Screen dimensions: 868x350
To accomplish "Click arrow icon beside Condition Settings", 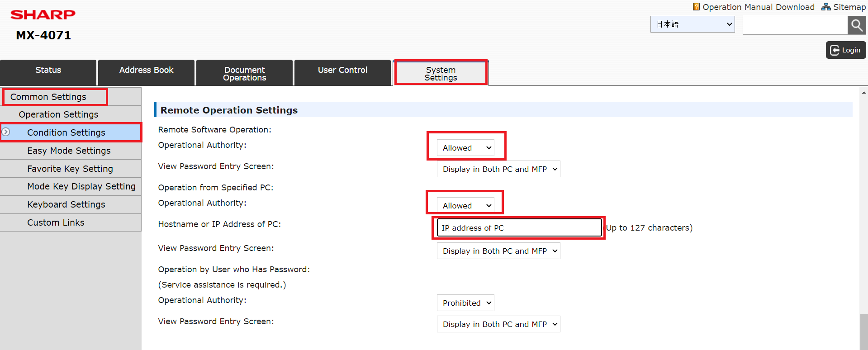I will pyautogui.click(x=6, y=132).
